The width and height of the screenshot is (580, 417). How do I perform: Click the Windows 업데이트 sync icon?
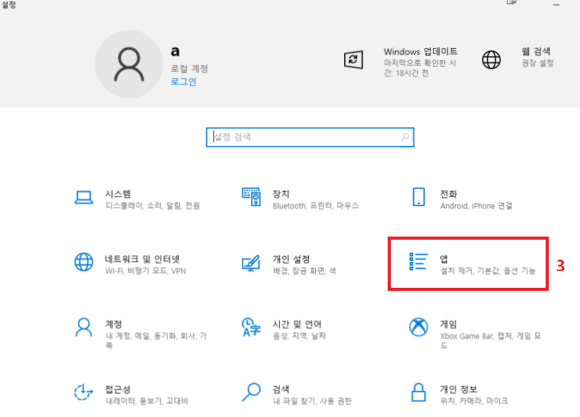(x=353, y=60)
